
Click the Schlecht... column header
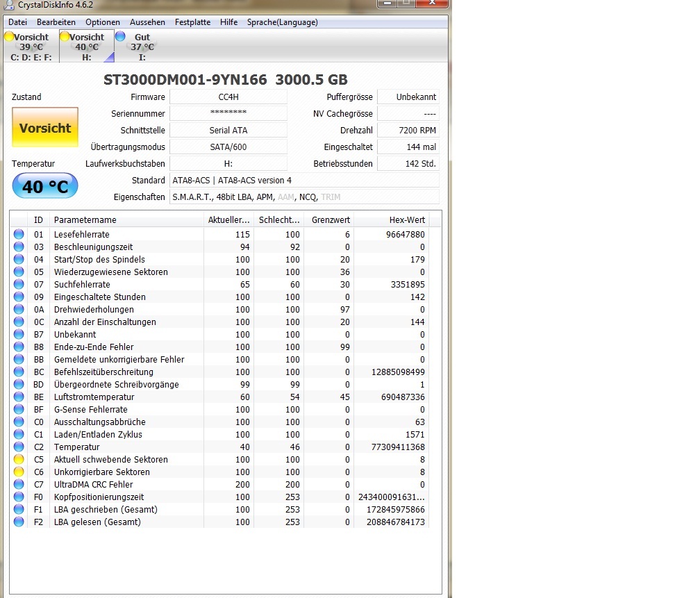[x=279, y=219]
